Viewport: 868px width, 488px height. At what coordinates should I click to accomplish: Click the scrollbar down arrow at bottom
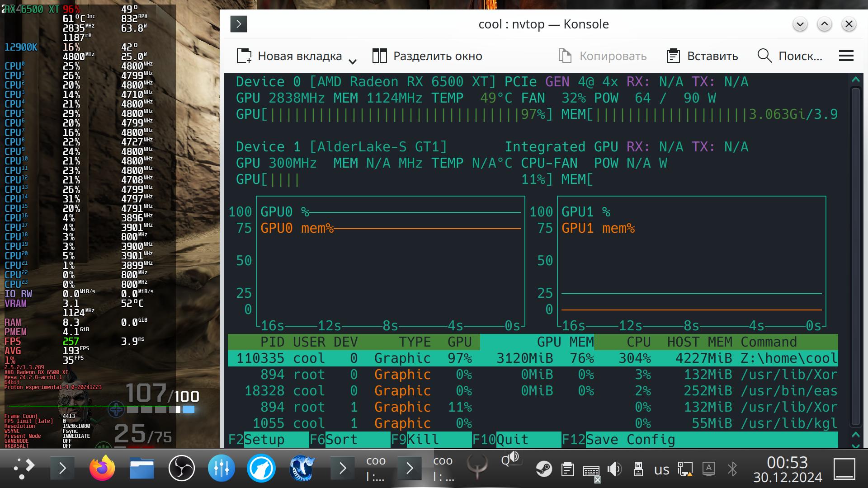pyautogui.click(x=855, y=445)
